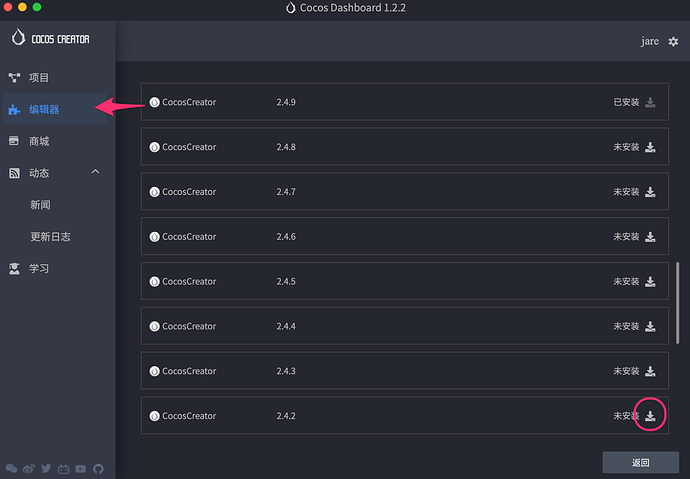
Task: Collapse the 动态 section chevron
Action: pos(95,172)
